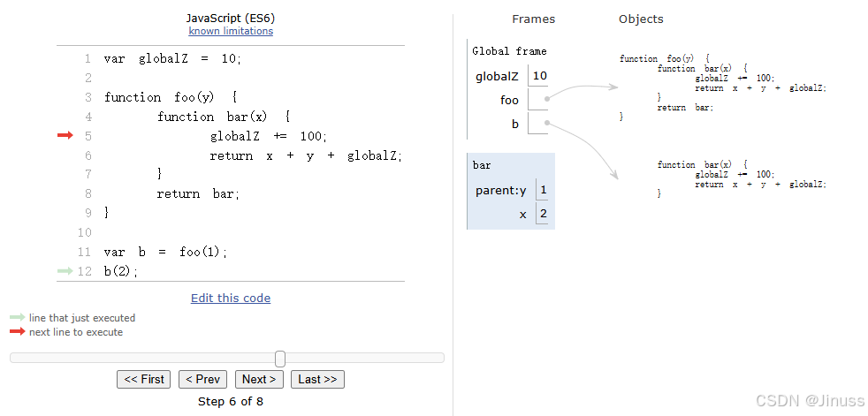Image resolution: width=868 pixels, height=416 pixels.
Task: Click line number 12 in code gutter
Action: [x=85, y=272]
